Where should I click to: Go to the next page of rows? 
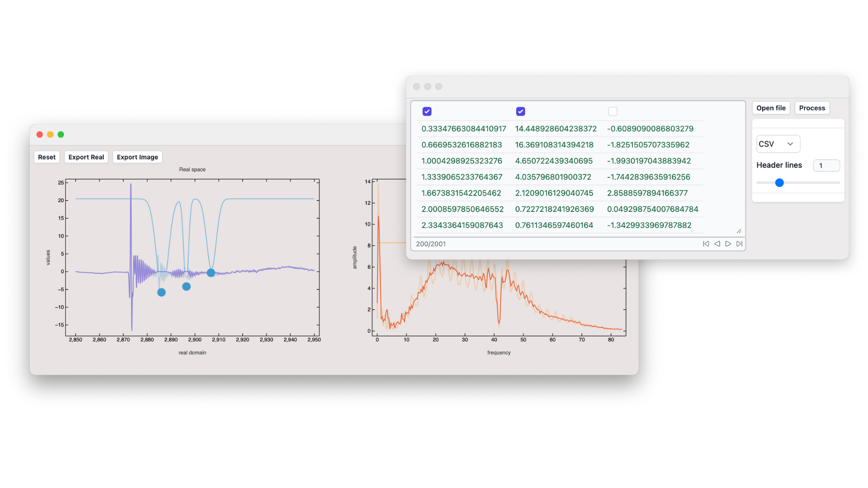click(728, 244)
